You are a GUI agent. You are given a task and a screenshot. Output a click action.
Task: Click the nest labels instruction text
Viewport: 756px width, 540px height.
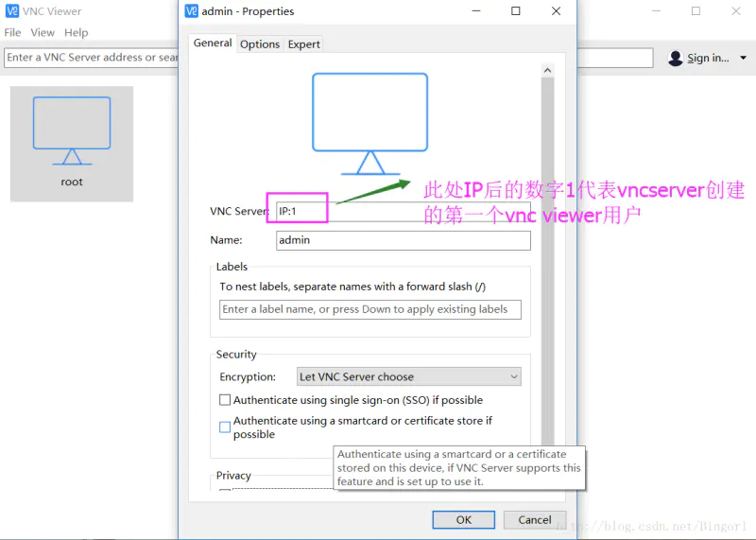tap(352, 287)
